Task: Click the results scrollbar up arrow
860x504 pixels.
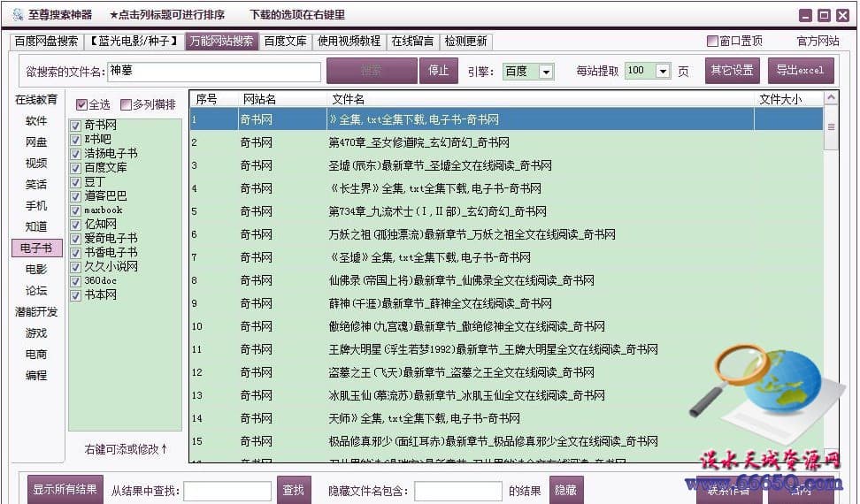Action: [x=831, y=98]
